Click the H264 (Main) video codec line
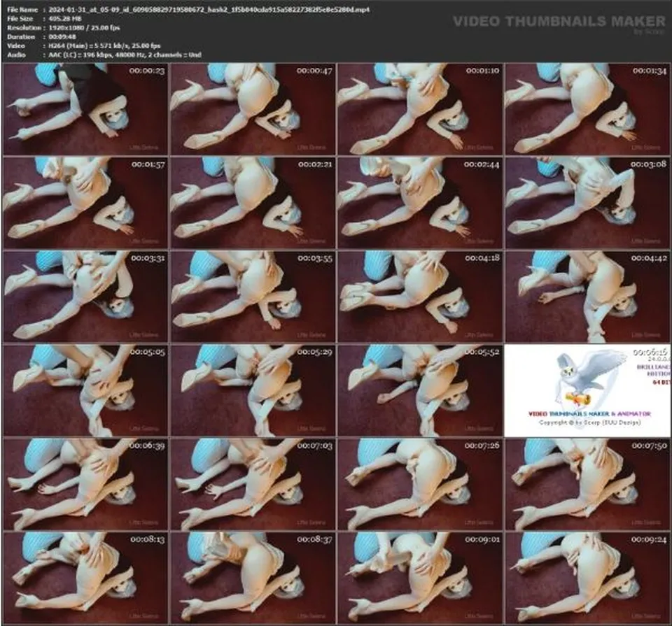 [x=104, y=46]
